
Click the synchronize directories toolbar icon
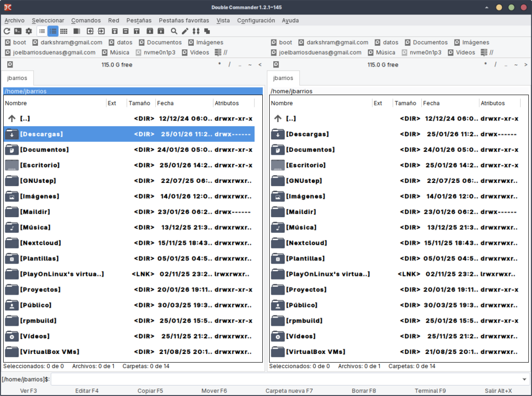(x=196, y=31)
